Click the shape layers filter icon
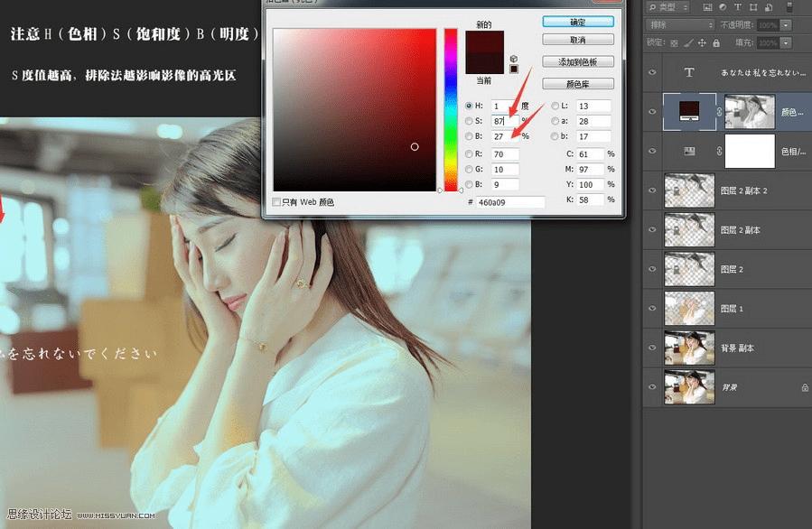Image resolution: width=812 pixels, height=529 pixels. 754,8
